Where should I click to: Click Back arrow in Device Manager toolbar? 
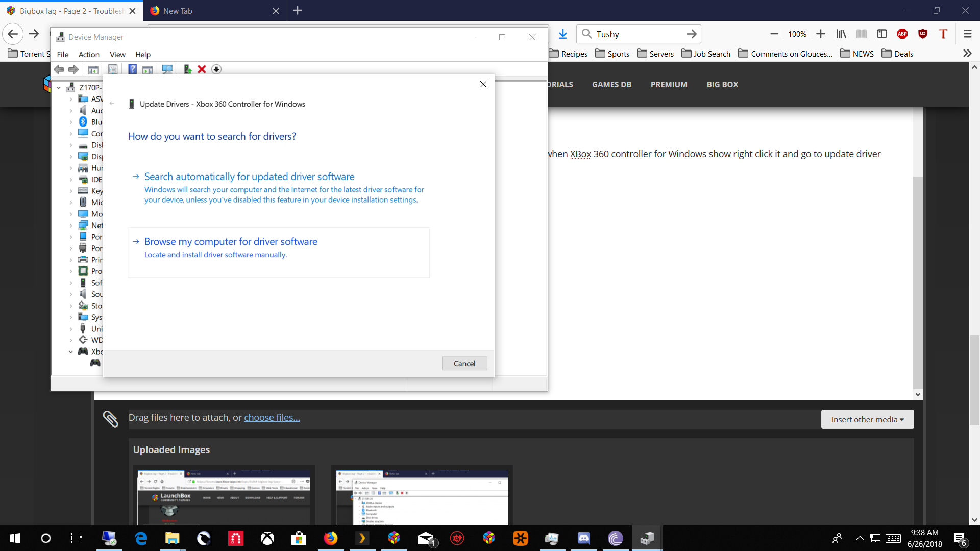59,69
